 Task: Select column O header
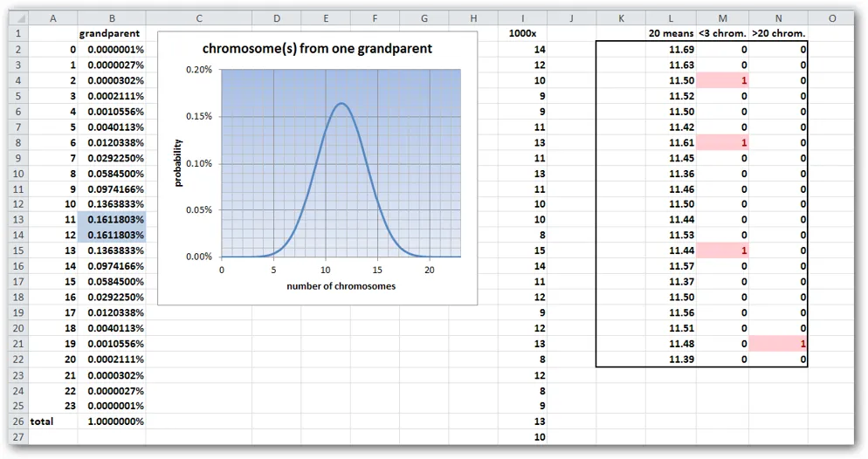point(832,18)
